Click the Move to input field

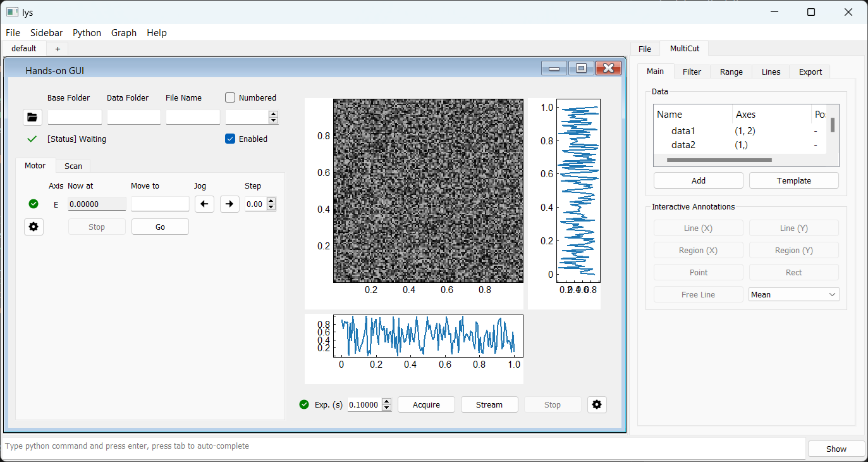[160, 204]
